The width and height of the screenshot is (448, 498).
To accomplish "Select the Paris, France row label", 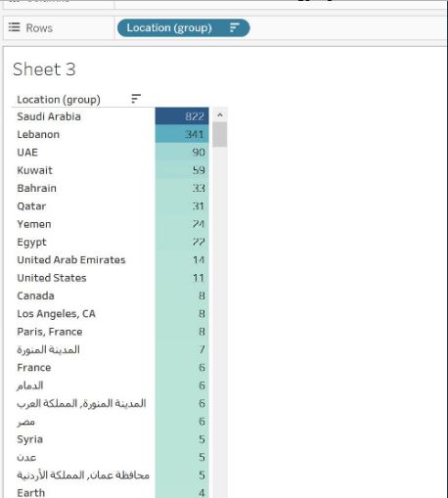I will pyautogui.click(x=50, y=332).
